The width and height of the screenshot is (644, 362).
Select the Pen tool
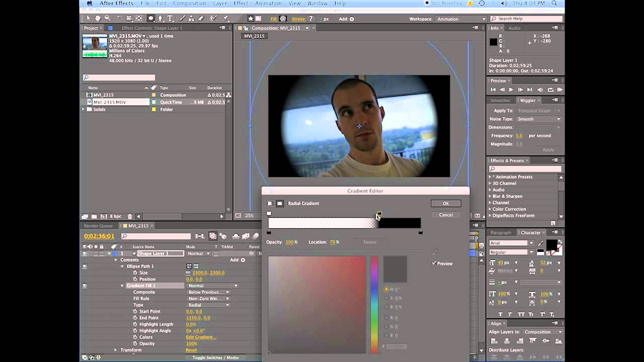tap(161, 19)
